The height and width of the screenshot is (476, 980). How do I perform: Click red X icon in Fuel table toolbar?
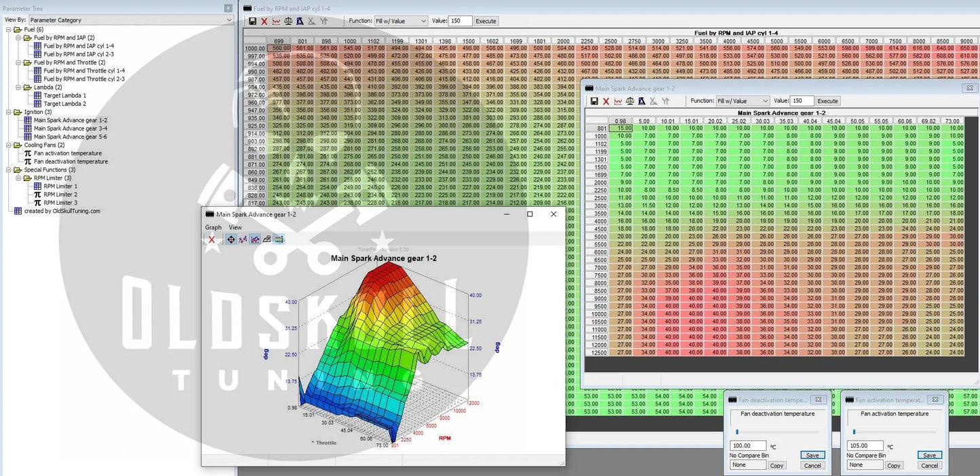point(264,21)
